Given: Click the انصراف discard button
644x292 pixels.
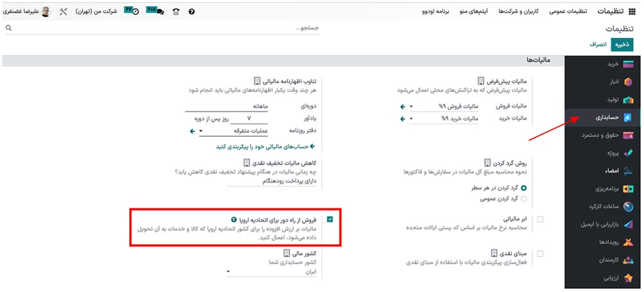Looking at the screenshot, I should [x=599, y=44].
